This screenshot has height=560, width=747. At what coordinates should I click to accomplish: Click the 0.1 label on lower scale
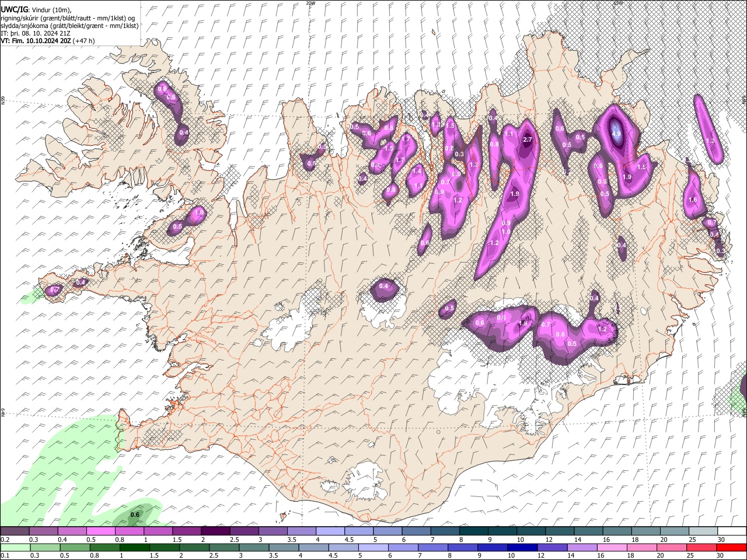(5, 555)
